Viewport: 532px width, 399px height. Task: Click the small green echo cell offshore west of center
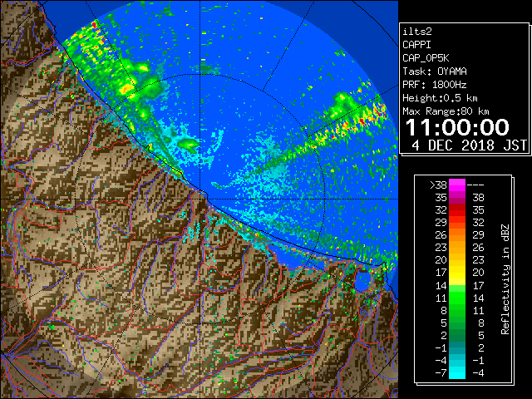tap(189, 144)
